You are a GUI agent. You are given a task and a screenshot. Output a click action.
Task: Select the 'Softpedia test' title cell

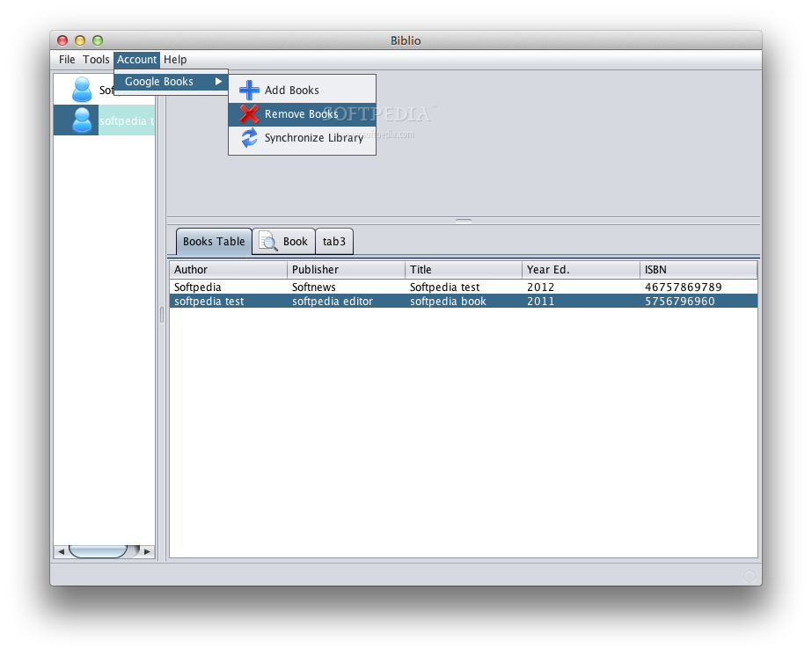[464, 287]
